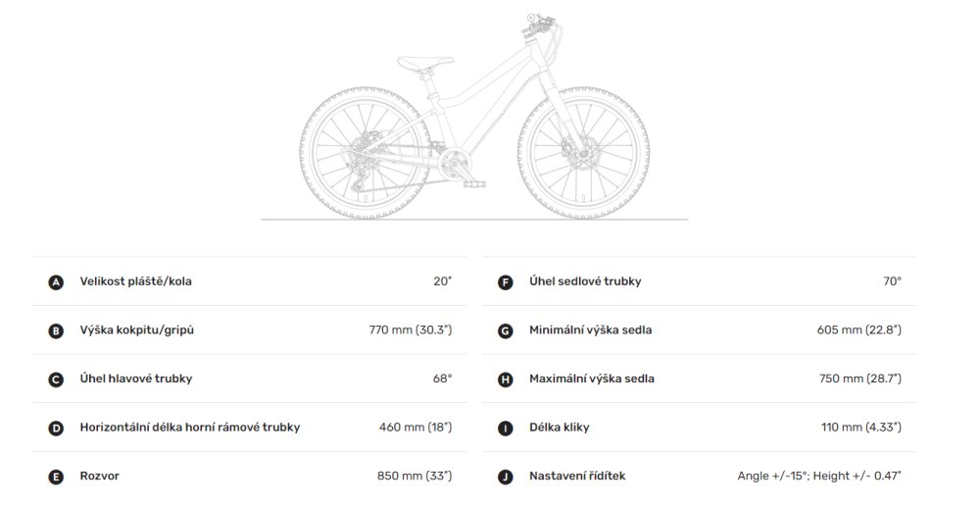The height and width of the screenshot is (507, 980).
Task: Click the letter A badge icon
Action: click(x=56, y=282)
